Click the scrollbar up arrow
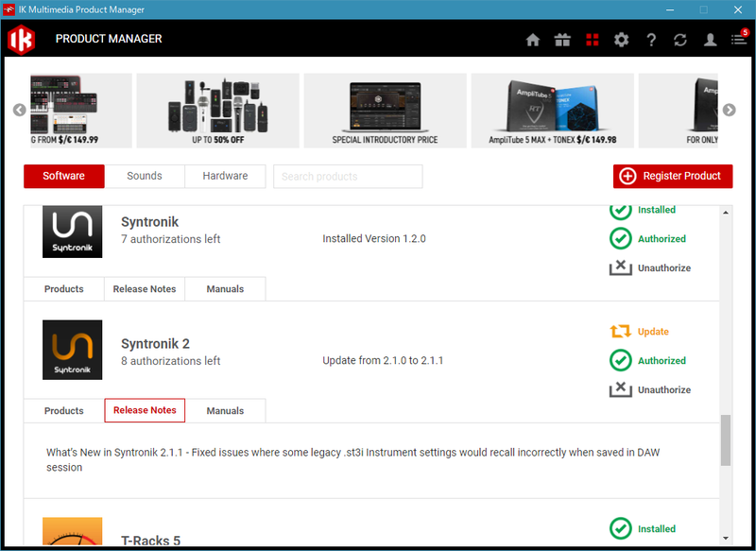The width and height of the screenshot is (756, 551). pyautogui.click(x=726, y=212)
